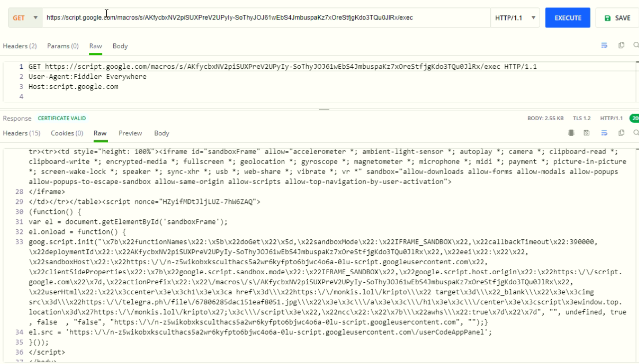639x364 pixels.
Task: Open the request Params (0) tab
Action: (x=63, y=46)
